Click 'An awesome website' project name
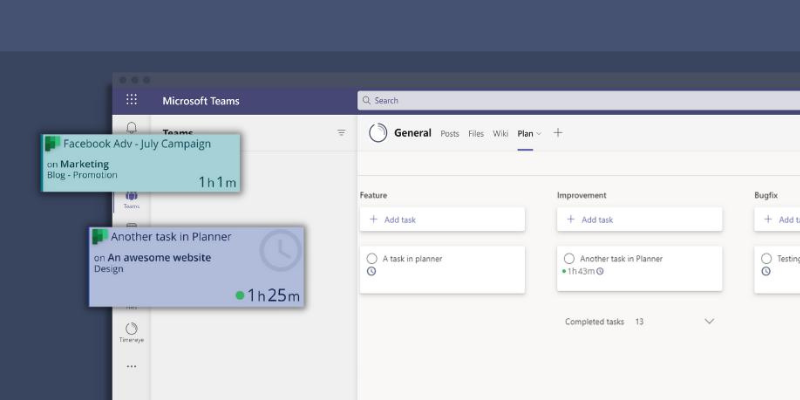800x400 pixels. (x=159, y=258)
